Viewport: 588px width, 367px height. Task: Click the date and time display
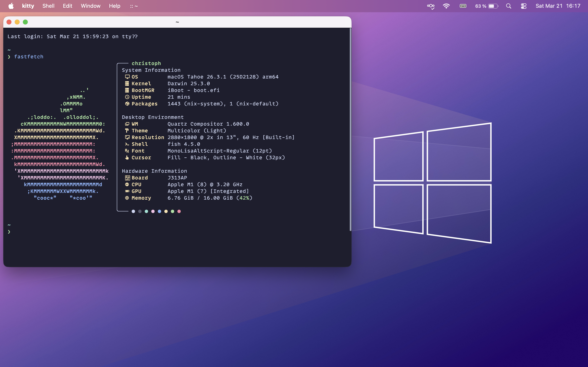558,6
